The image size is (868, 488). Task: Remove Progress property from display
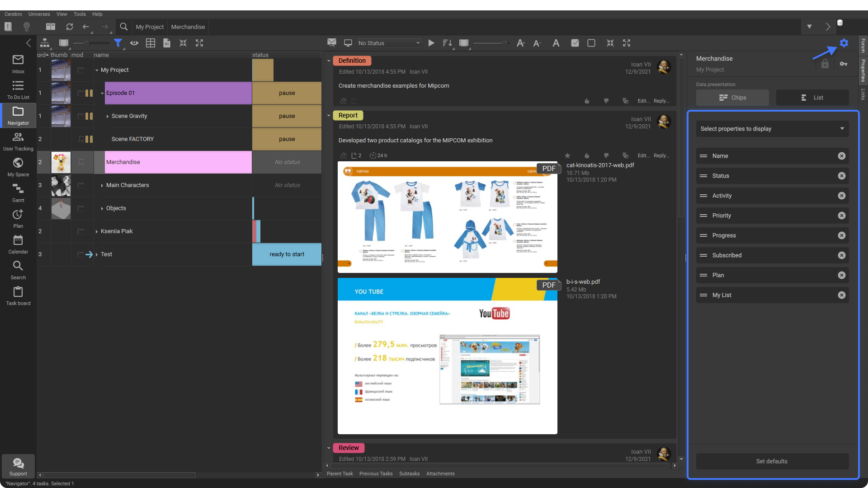click(842, 235)
